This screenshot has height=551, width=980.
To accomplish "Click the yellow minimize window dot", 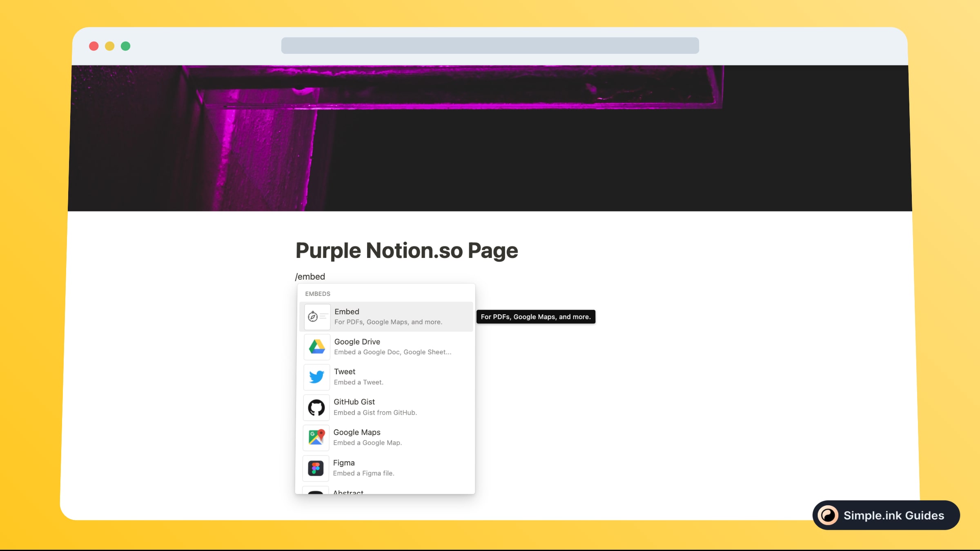I will [x=109, y=46].
